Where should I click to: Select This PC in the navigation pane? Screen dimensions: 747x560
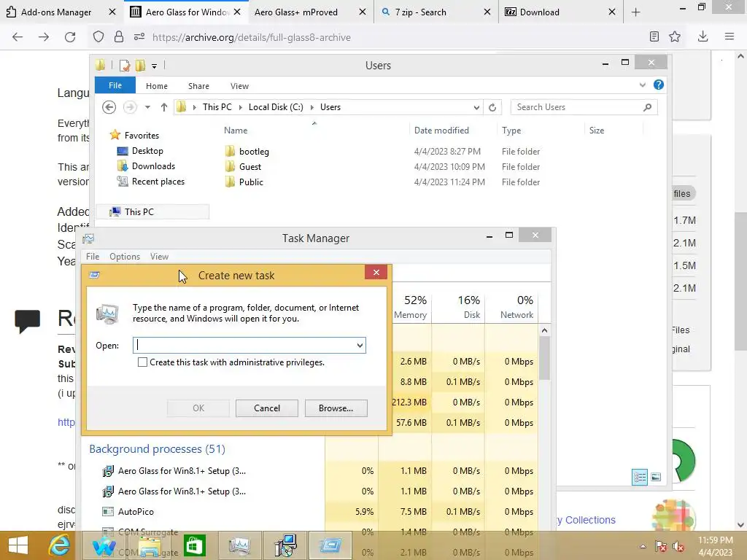[x=139, y=212]
